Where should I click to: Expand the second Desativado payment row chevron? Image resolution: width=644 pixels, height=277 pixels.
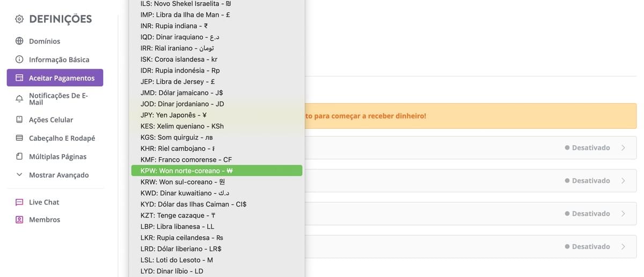(x=623, y=181)
